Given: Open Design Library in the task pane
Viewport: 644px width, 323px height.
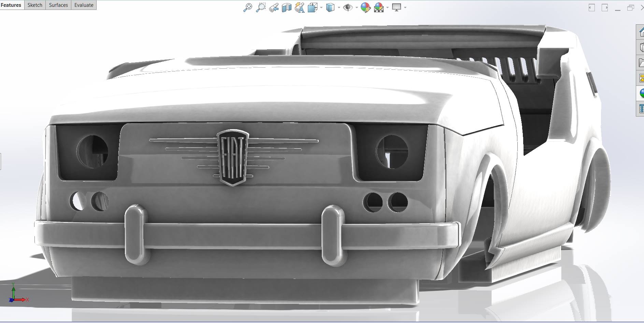Looking at the screenshot, I should [641, 47].
